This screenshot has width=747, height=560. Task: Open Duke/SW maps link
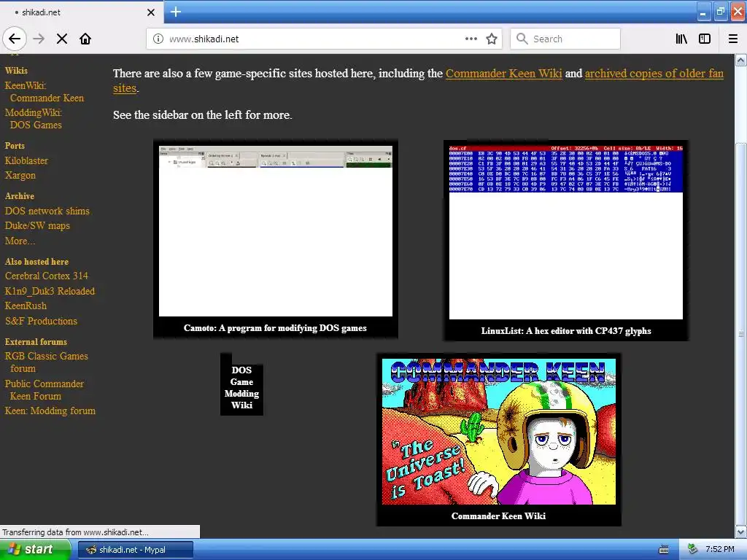pos(37,226)
